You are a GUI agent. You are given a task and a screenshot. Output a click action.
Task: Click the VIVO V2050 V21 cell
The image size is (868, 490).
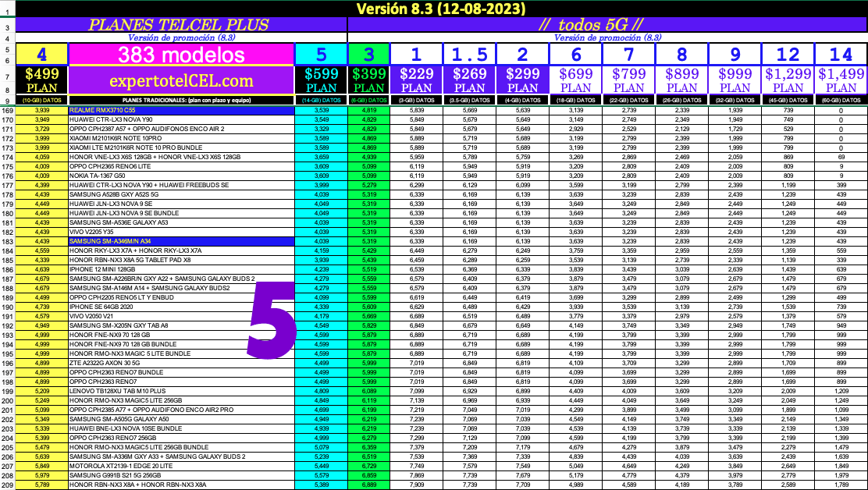pos(181,316)
